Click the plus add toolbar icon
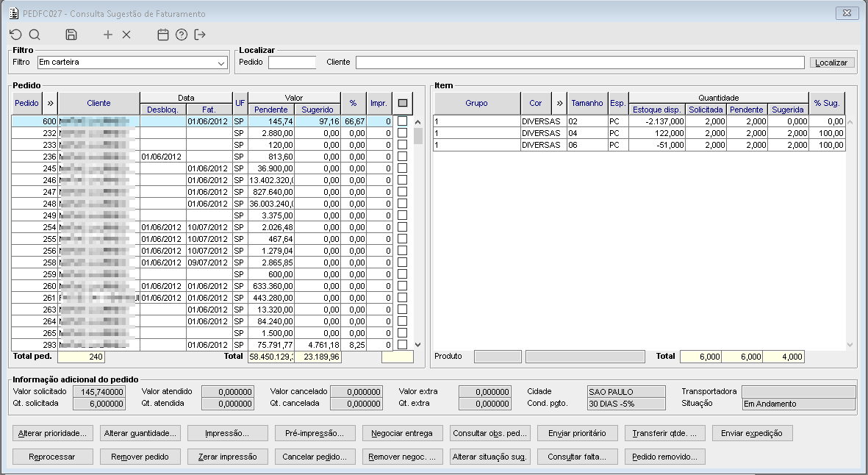This screenshot has height=475, width=868. [x=108, y=35]
